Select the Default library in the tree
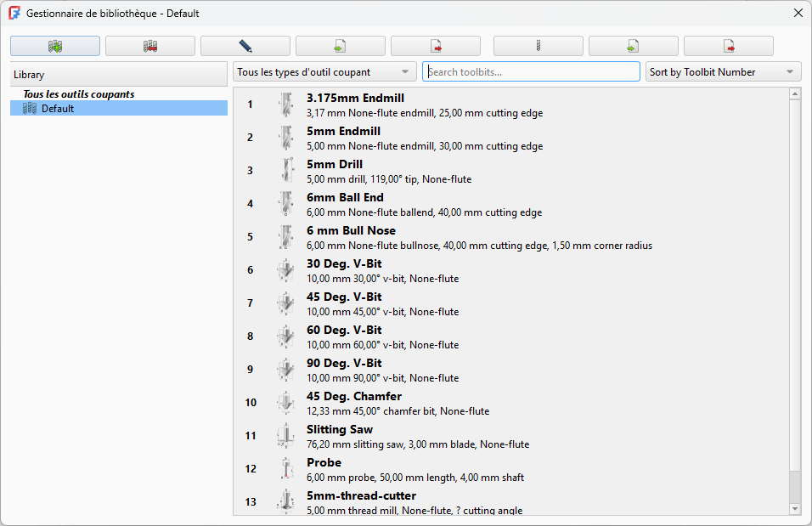Screen dimensions: 812x526 point(58,109)
